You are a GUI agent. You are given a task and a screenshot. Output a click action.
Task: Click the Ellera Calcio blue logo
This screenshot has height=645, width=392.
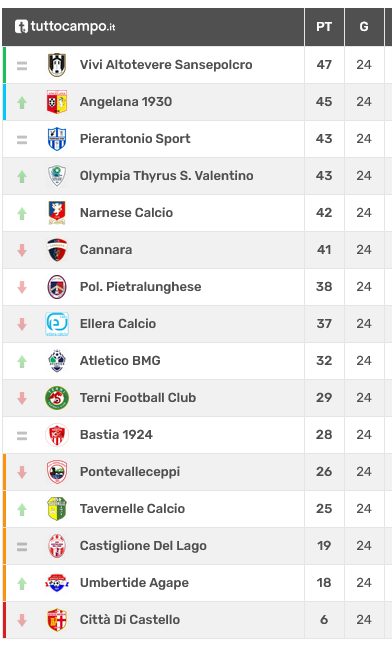coord(57,324)
